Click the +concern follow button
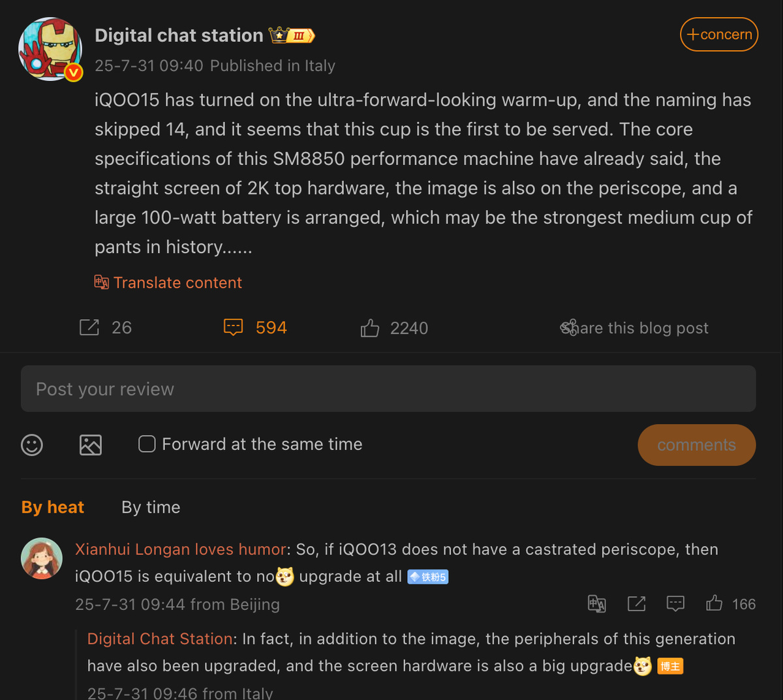This screenshot has width=783, height=700. pyautogui.click(x=718, y=34)
